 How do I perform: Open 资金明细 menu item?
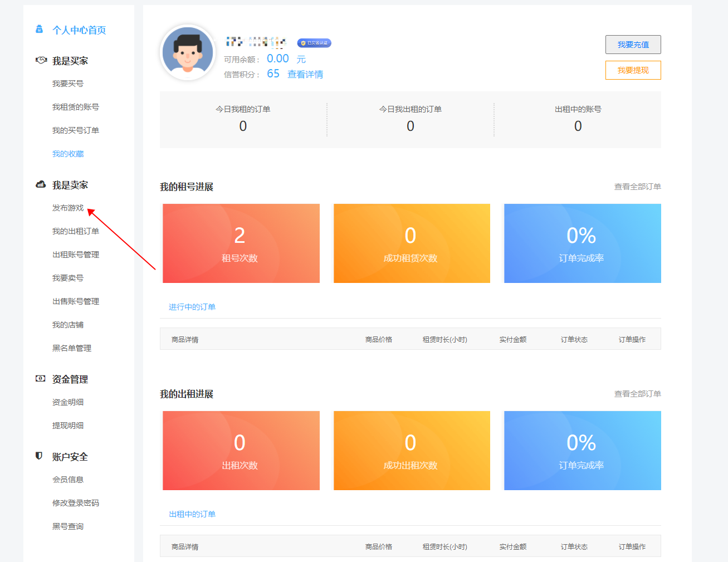pyautogui.click(x=68, y=402)
